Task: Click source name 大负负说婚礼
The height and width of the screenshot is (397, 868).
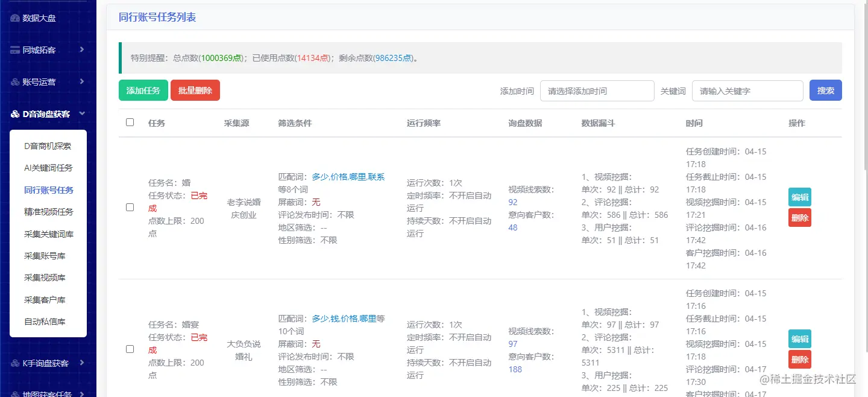Action: click(x=244, y=350)
